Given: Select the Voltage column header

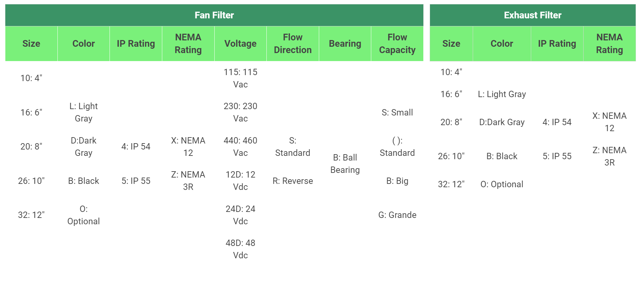Looking at the screenshot, I should point(240,44).
